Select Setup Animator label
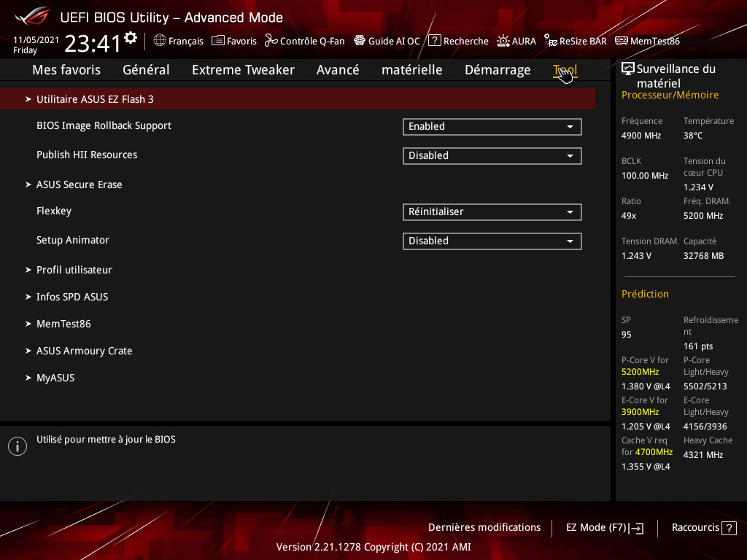 click(73, 240)
